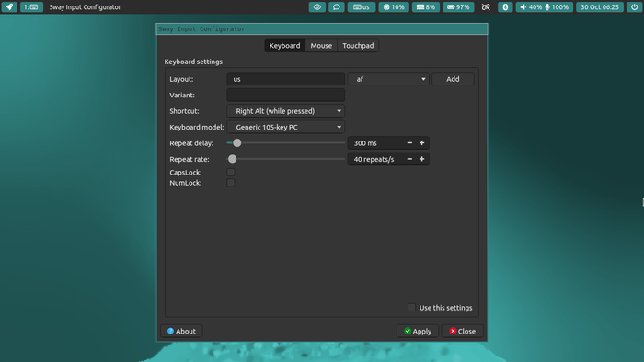Open the rocket launcher menu in top bar
The height and width of the screenshot is (362, 644).
click(x=9, y=7)
